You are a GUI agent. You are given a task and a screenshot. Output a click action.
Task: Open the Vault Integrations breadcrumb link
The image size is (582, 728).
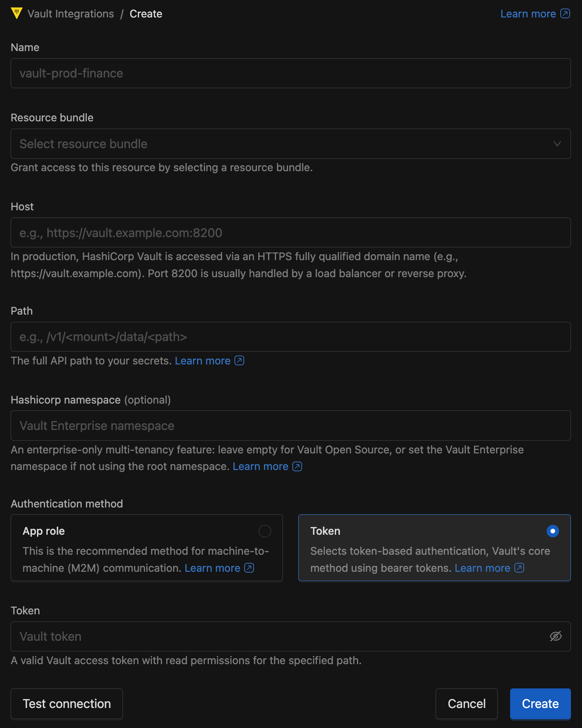[x=71, y=14]
